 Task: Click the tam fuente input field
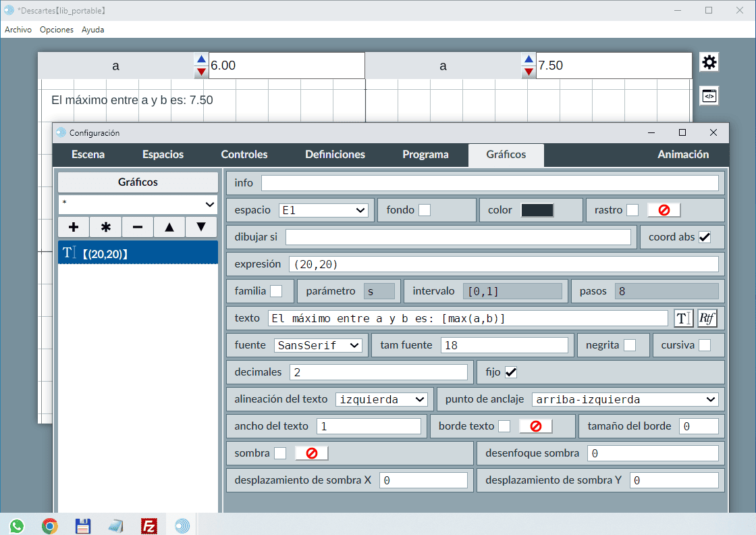pyautogui.click(x=504, y=345)
